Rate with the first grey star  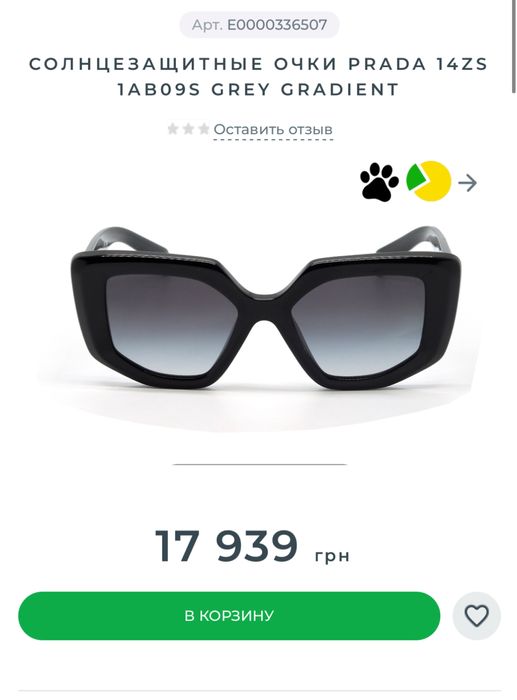pyautogui.click(x=173, y=129)
